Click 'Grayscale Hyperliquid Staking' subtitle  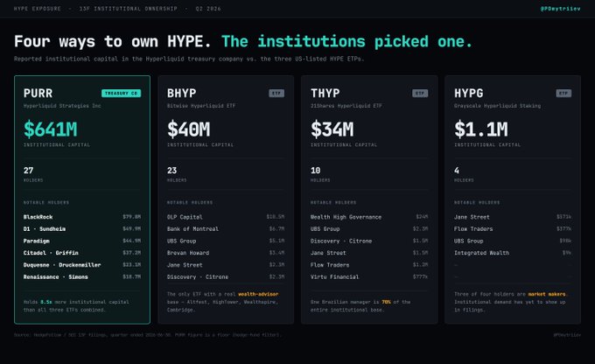(498, 106)
